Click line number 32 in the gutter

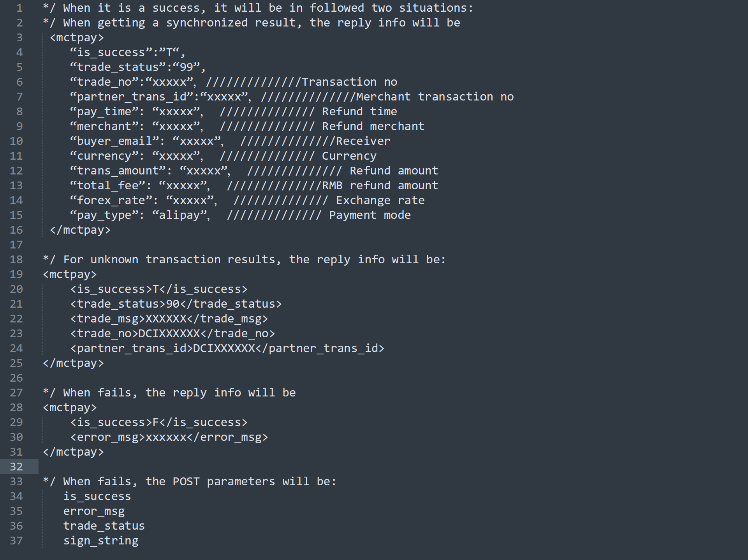[16, 467]
